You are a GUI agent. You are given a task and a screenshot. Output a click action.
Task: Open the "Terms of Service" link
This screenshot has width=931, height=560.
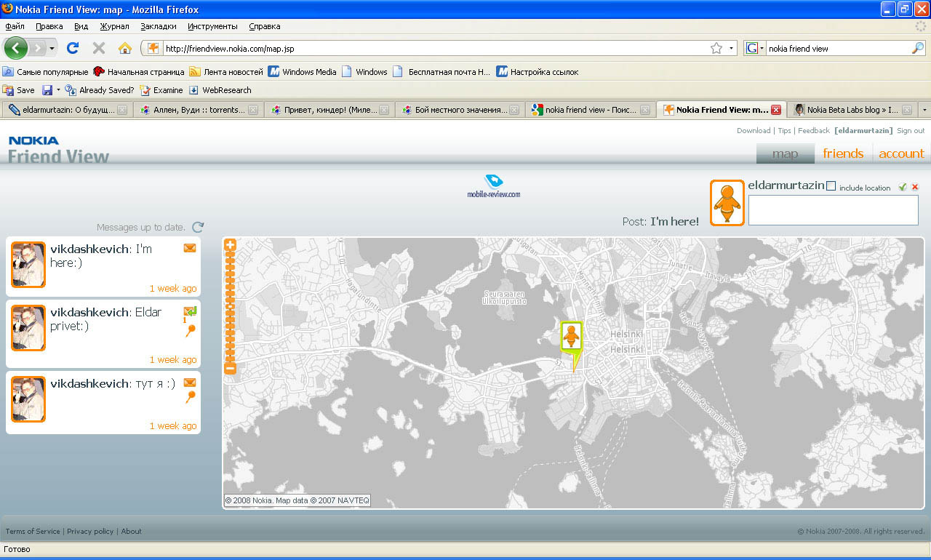(x=33, y=532)
